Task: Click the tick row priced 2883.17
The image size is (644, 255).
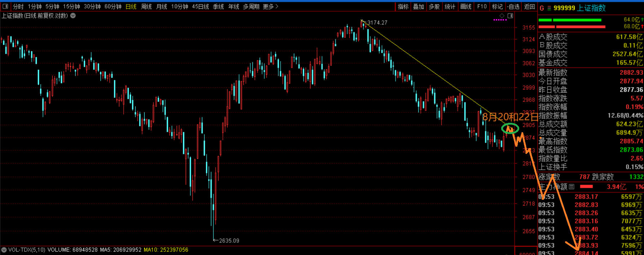Action: (590, 197)
